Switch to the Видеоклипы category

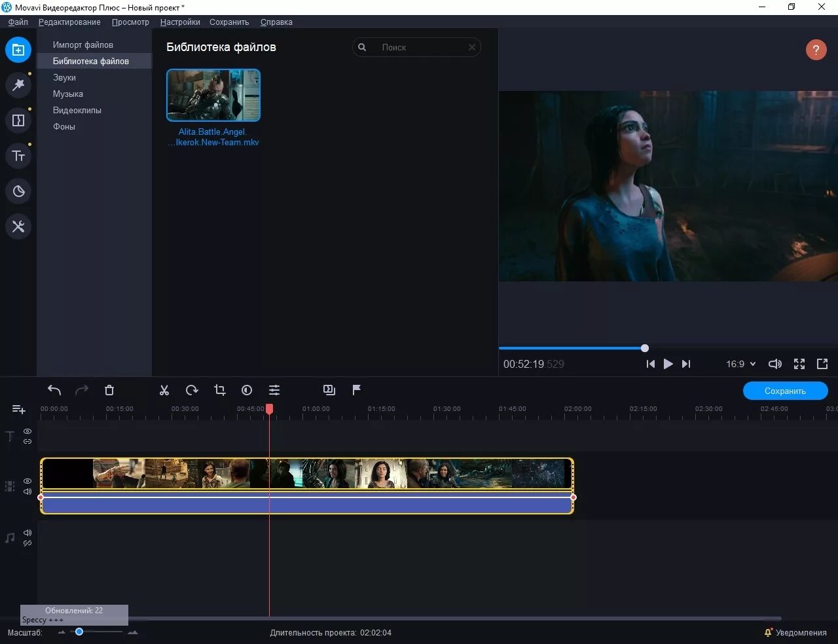tap(77, 110)
